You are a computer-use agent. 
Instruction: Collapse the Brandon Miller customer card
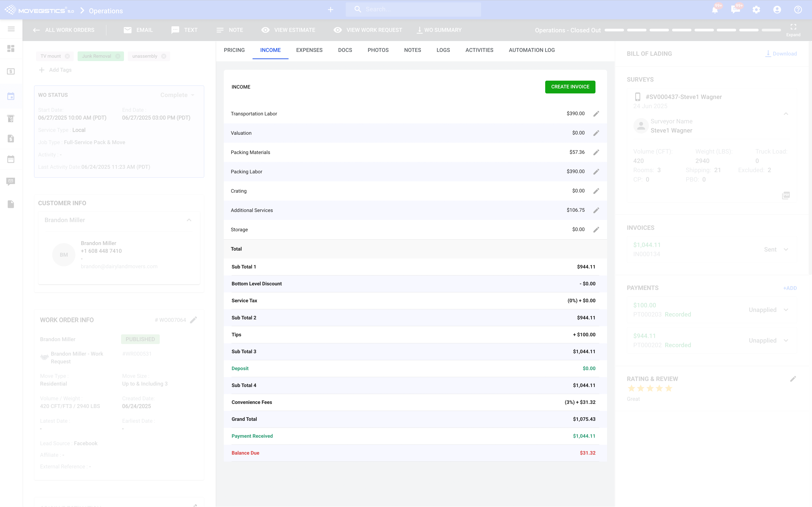[189, 220]
